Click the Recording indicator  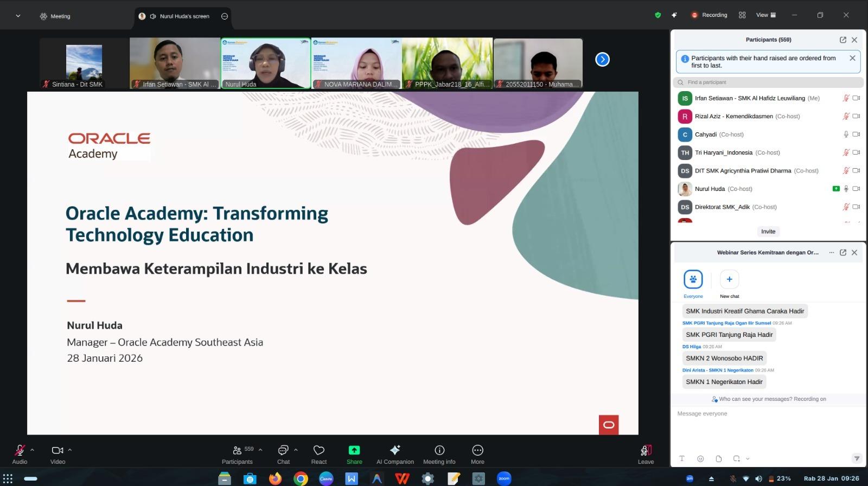click(709, 15)
